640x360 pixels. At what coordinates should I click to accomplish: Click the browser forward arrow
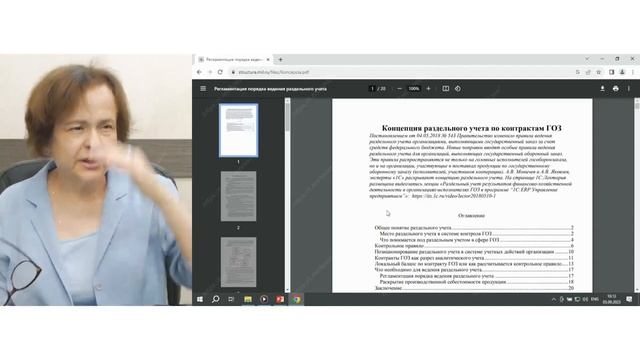tap(210, 72)
